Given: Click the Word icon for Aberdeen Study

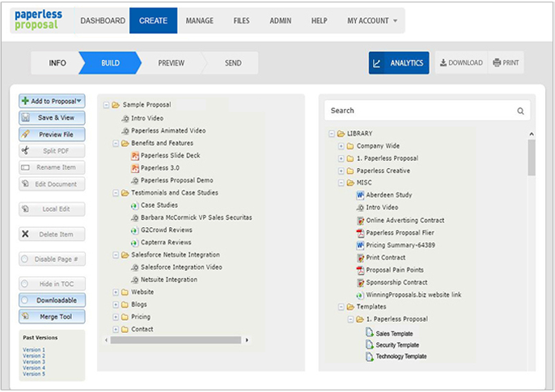Looking at the screenshot, I should (360, 195).
